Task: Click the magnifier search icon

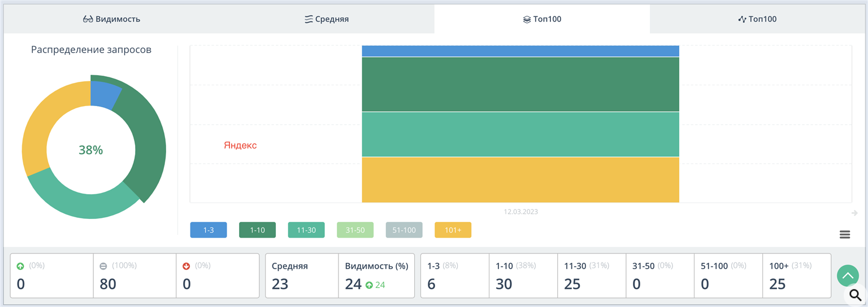Action: pos(856,295)
